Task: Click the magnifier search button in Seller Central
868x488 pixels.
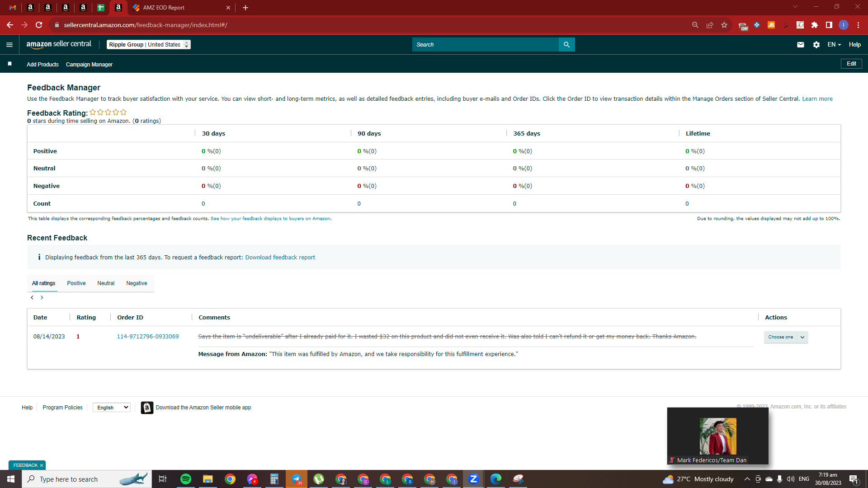Action: click(566, 44)
